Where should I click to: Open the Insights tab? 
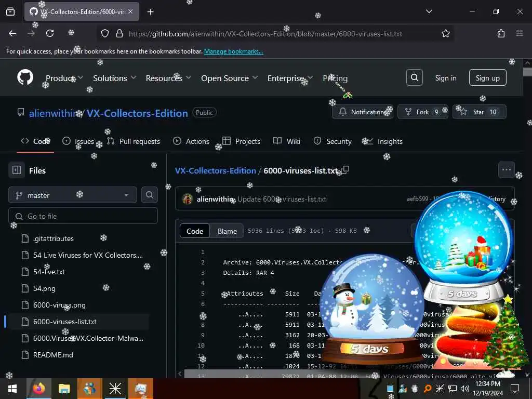tap(383, 141)
